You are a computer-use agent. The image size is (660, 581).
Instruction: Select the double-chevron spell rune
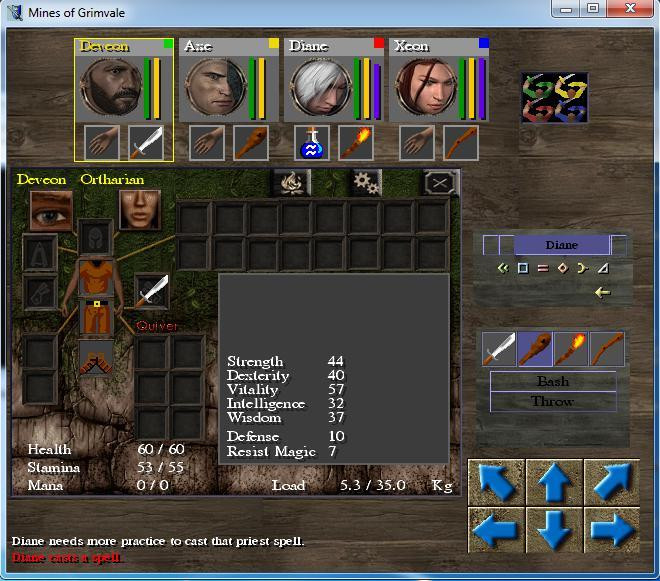(502, 268)
